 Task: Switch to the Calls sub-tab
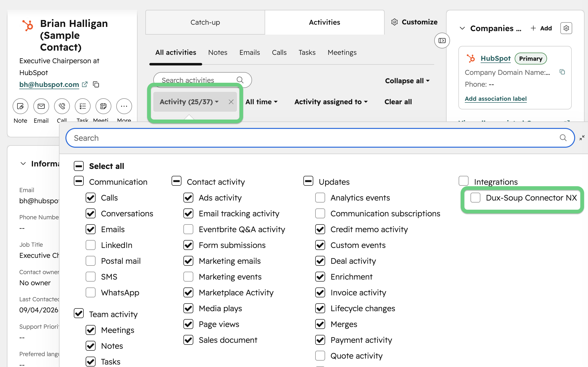pyautogui.click(x=279, y=52)
